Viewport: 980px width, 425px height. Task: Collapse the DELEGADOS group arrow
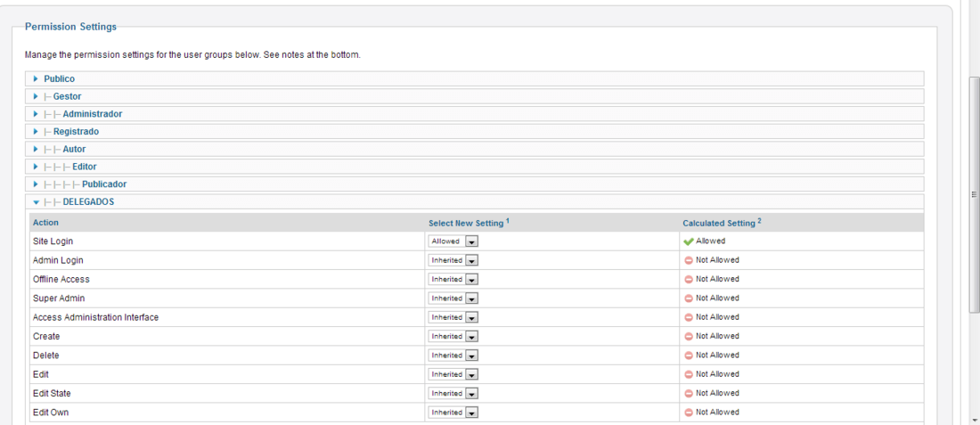click(x=37, y=202)
